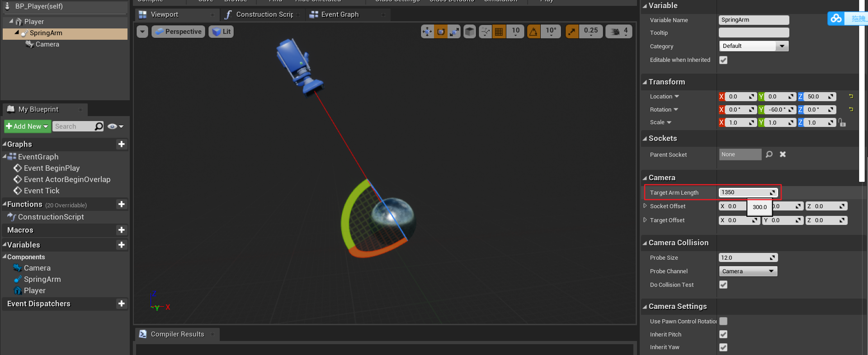Expand the Target Offset property
Viewport: 868px width, 355px height.
tap(645, 220)
